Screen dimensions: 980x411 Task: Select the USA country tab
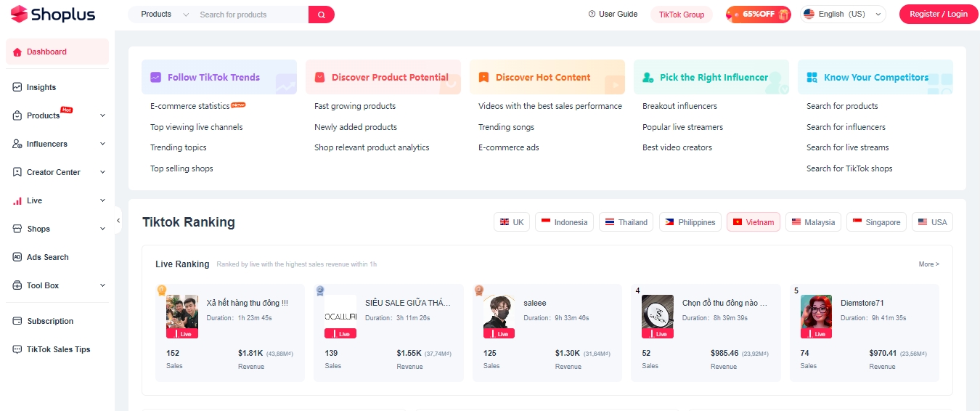pos(932,222)
